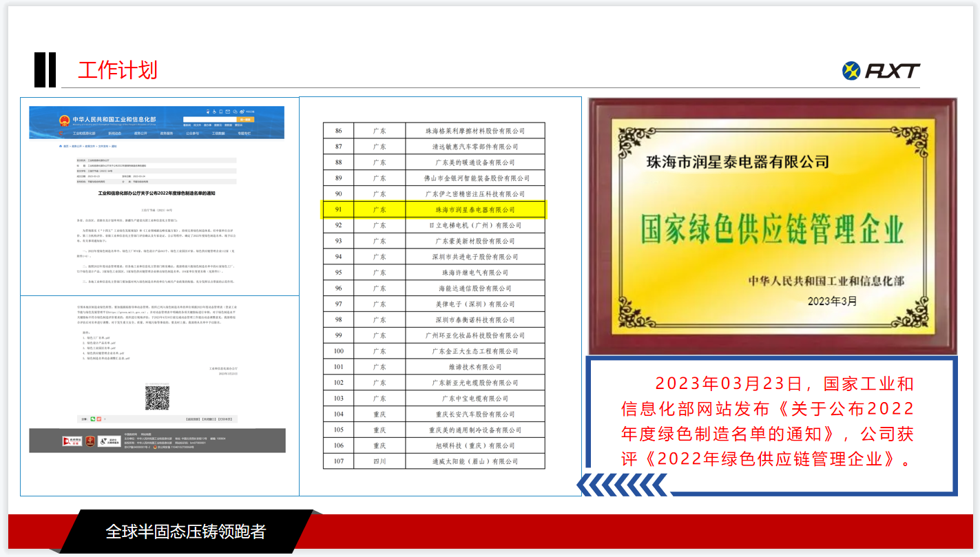Click the national emblem on MIIT webpage

coord(64,120)
